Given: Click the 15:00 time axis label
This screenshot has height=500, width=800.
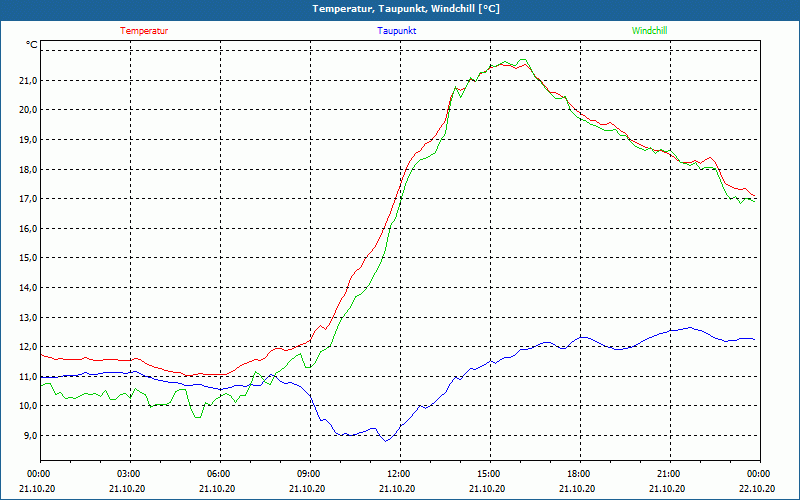Looking at the screenshot, I should tap(490, 473).
